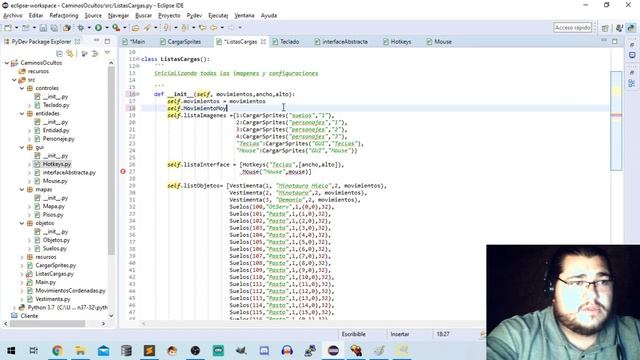Collapse the gui package
Viewport: 640px width, 360px height.
[x=22, y=147]
